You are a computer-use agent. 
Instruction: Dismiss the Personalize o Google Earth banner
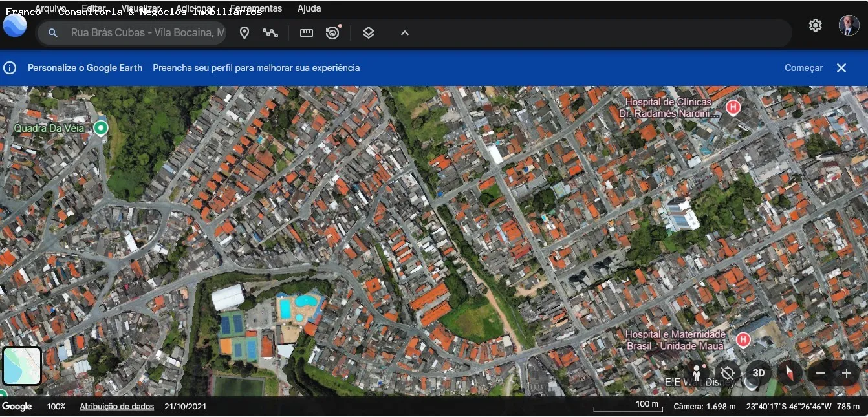tap(841, 68)
